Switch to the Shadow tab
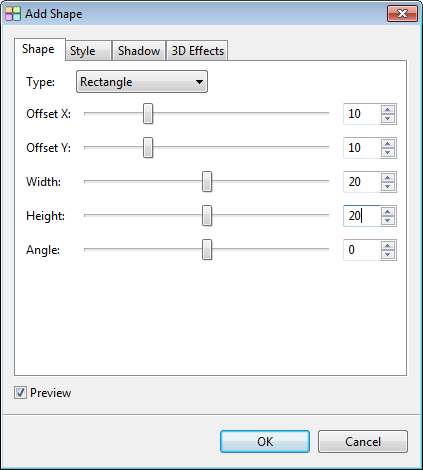 point(139,51)
